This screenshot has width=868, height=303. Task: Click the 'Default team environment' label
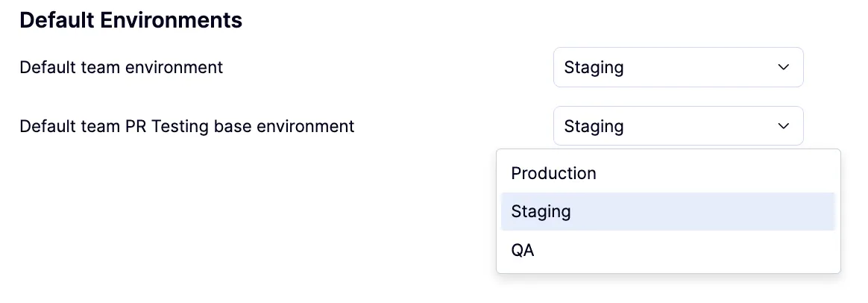coord(121,67)
